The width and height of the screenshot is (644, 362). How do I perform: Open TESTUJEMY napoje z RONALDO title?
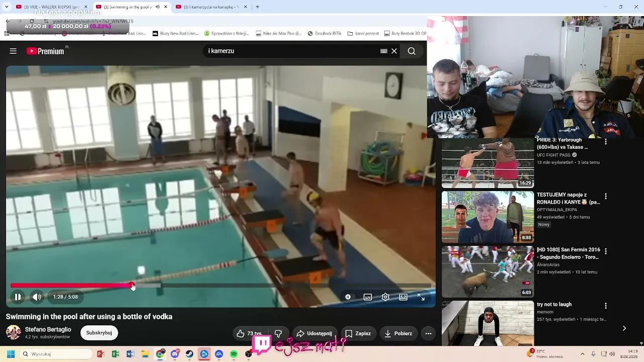569,199
